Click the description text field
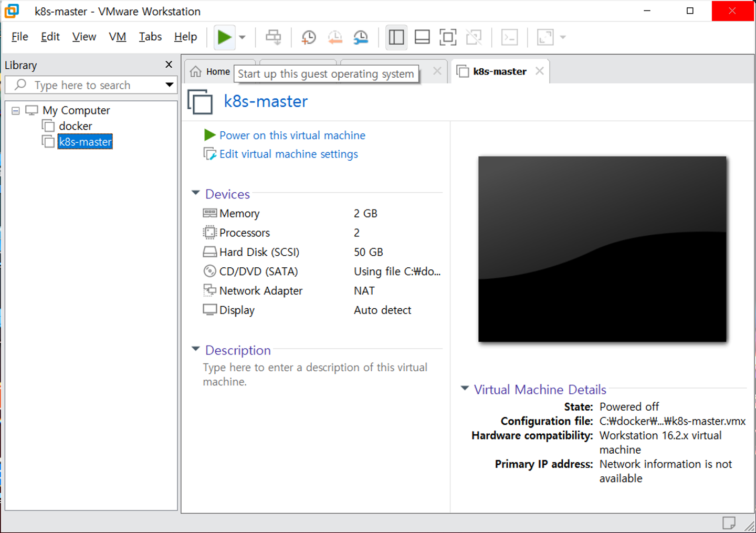 pyautogui.click(x=315, y=374)
